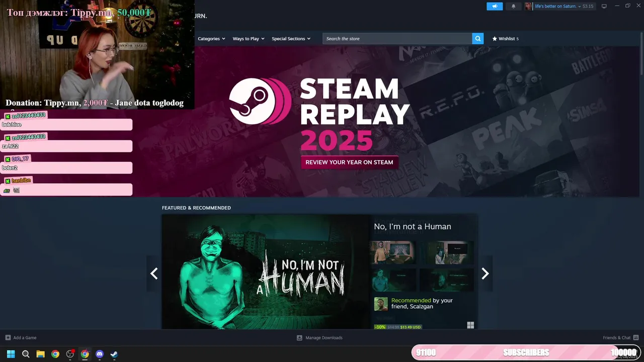
Task: Click the Friends & Chat icon
Action: coord(636,338)
